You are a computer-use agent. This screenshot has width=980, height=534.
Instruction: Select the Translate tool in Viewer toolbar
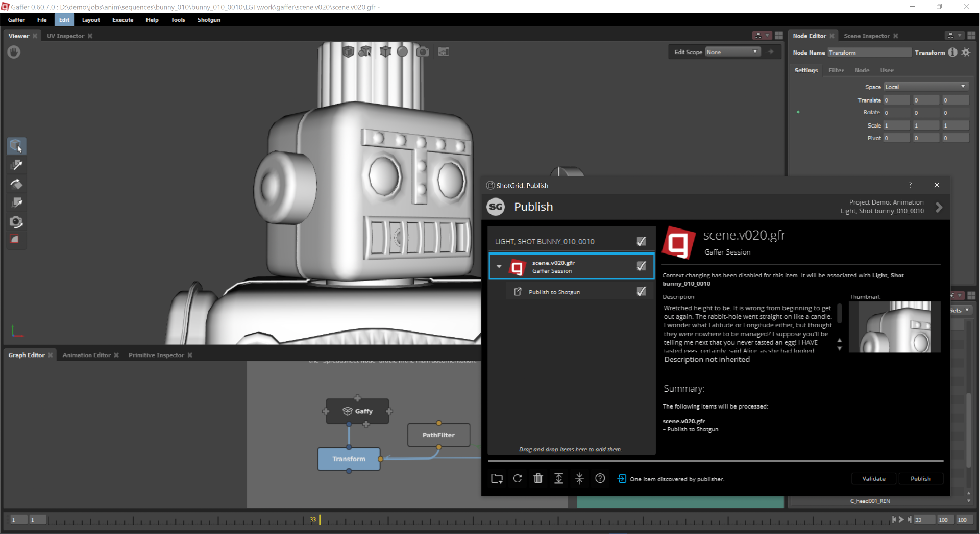[16, 165]
